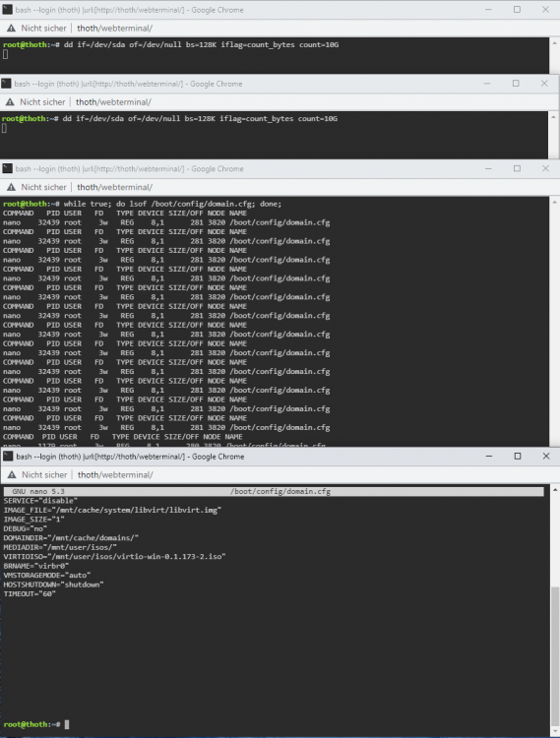Maximize the nano terminal window

pyautogui.click(x=518, y=456)
